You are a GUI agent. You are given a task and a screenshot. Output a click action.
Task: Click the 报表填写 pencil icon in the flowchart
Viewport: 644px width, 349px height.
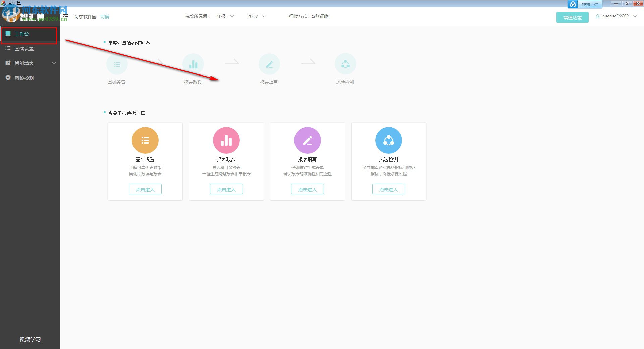pos(269,64)
